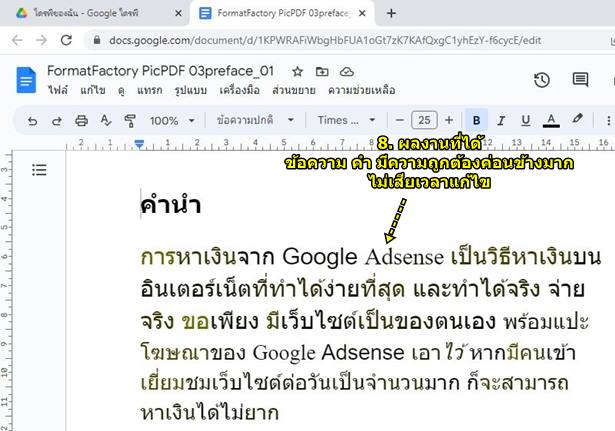Reload the page
Screen dimensions: 615x431
66,40
